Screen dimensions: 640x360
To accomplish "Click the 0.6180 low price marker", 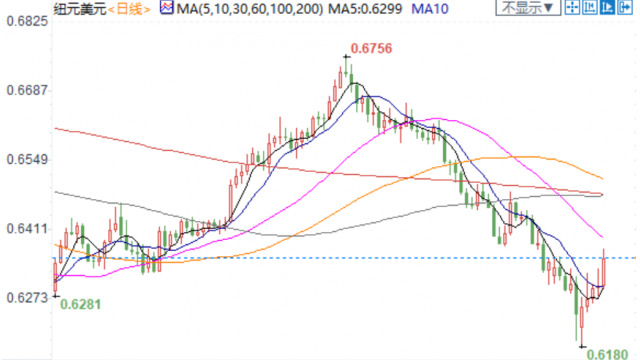I will point(607,354).
